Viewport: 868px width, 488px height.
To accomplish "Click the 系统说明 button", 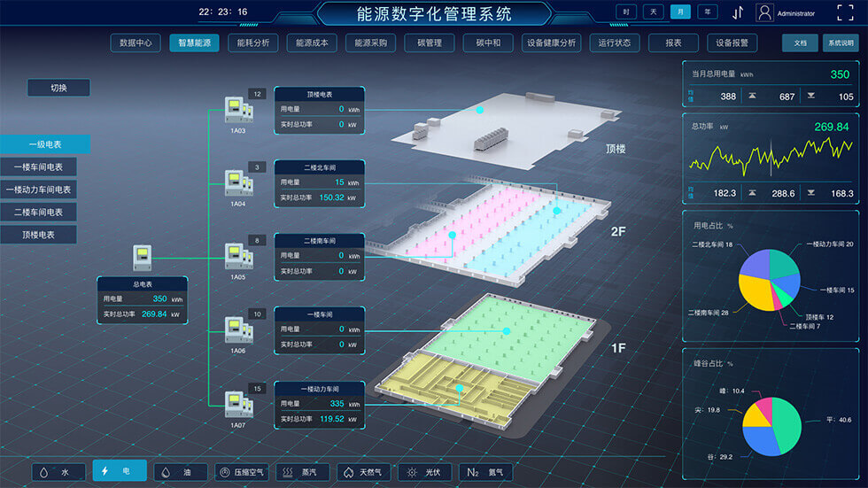I will coord(841,43).
